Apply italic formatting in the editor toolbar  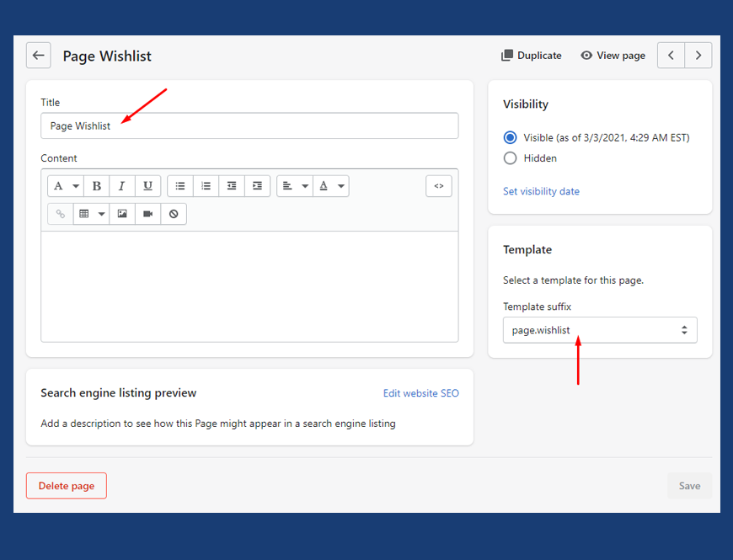point(122,186)
